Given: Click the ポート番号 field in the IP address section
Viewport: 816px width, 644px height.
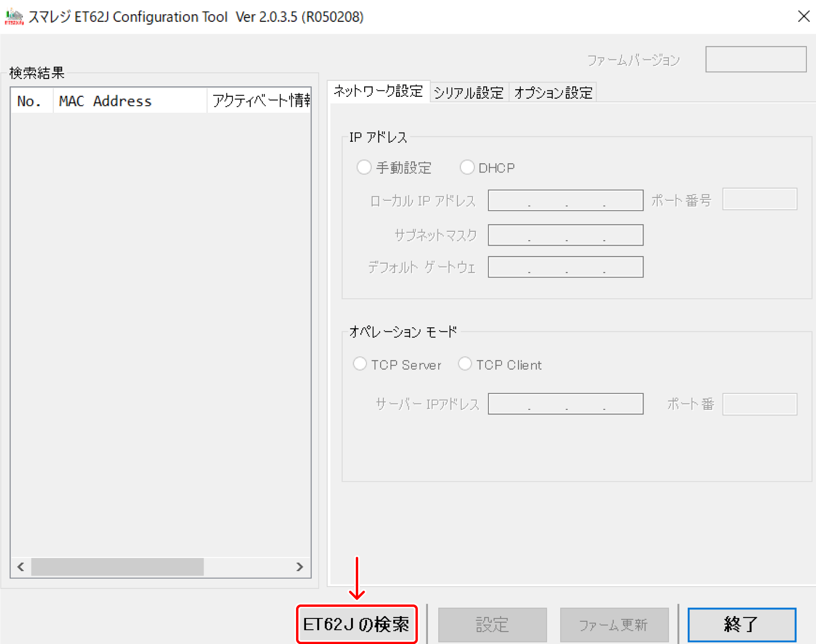Looking at the screenshot, I should tap(759, 199).
